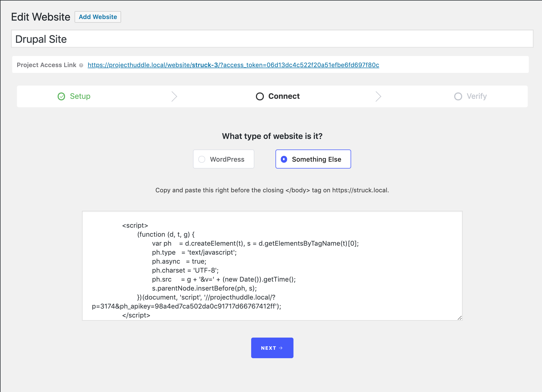Click inside the script code textarea
This screenshot has height=392, width=542.
272,265
